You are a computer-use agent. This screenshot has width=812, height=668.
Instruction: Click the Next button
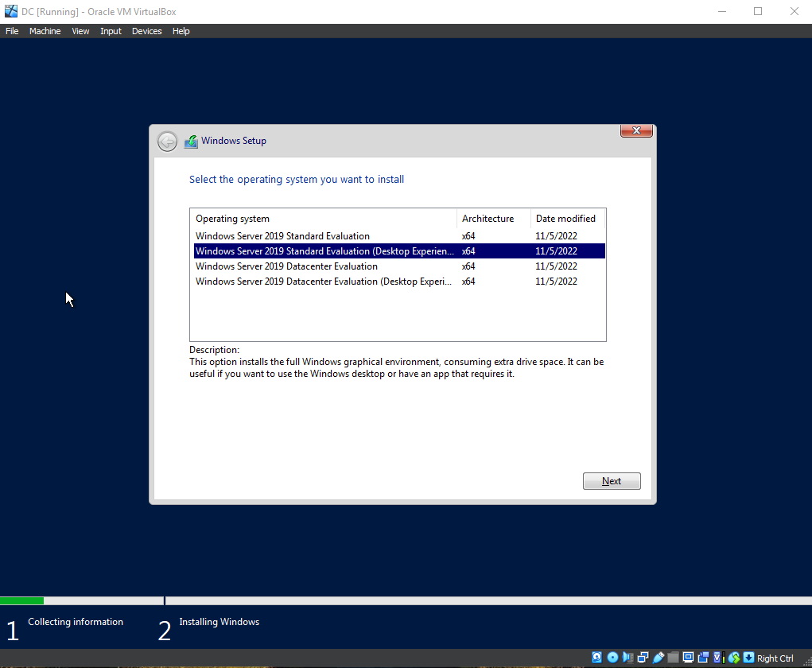pyautogui.click(x=612, y=481)
